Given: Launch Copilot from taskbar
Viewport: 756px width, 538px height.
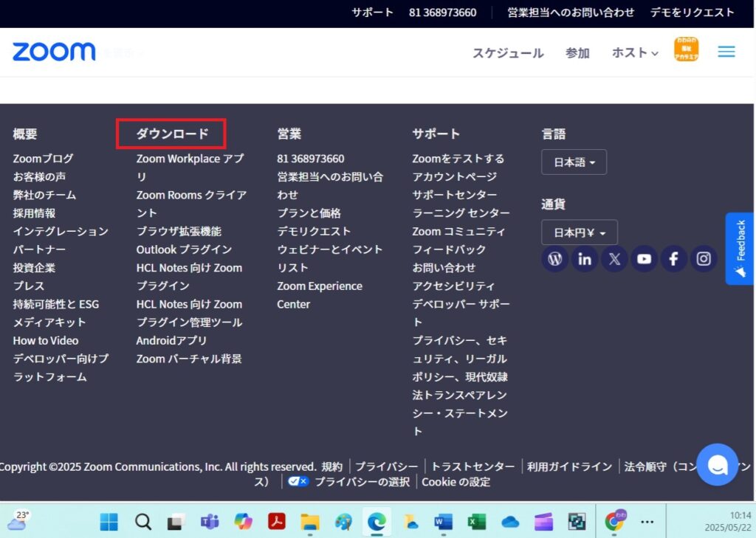Looking at the screenshot, I should coord(243,522).
